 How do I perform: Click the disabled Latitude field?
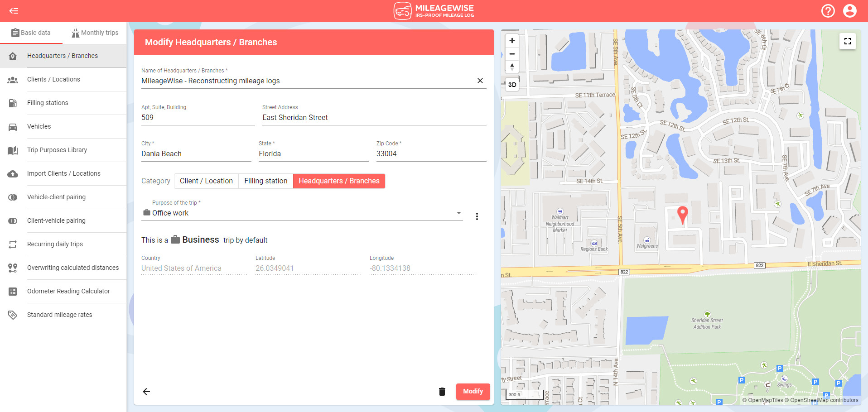click(308, 268)
